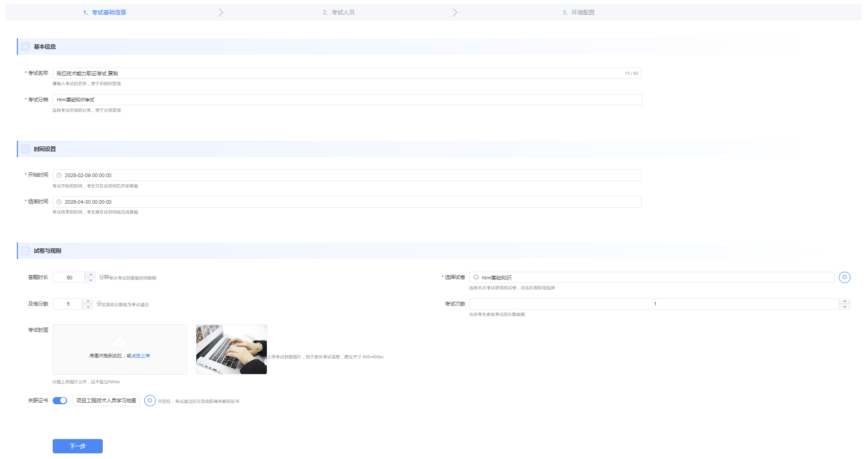Click the 项目工程技术人员学习地图 certificate field

click(106, 401)
